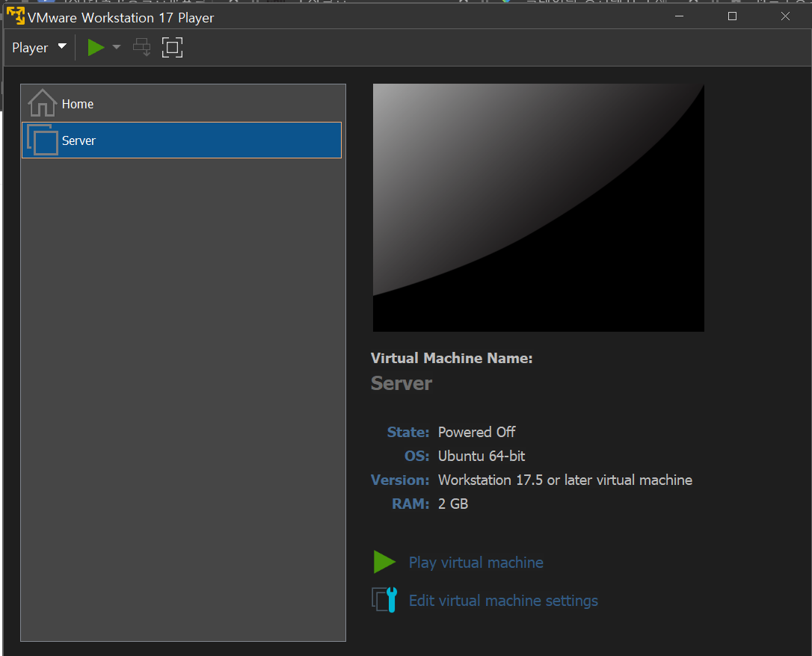Viewport: 812px width, 656px height.
Task: Click the '2 GB' RAM value
Action: click(453, 504)
